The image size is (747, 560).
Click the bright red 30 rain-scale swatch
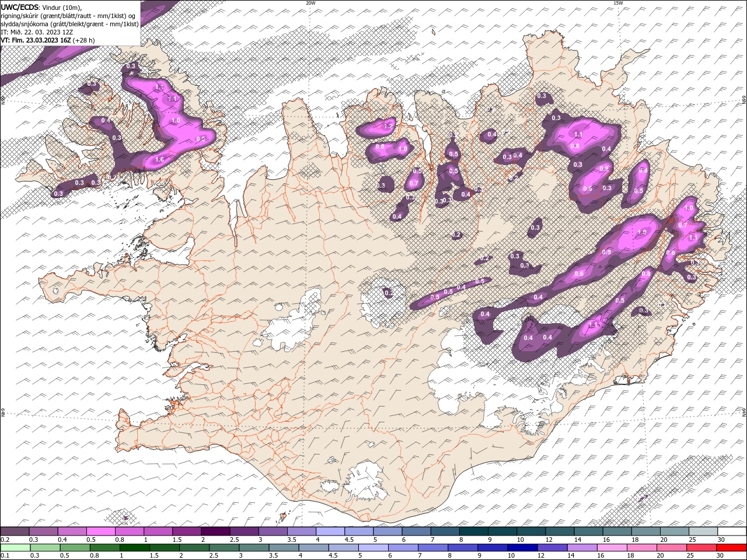(x=731, y=548)
